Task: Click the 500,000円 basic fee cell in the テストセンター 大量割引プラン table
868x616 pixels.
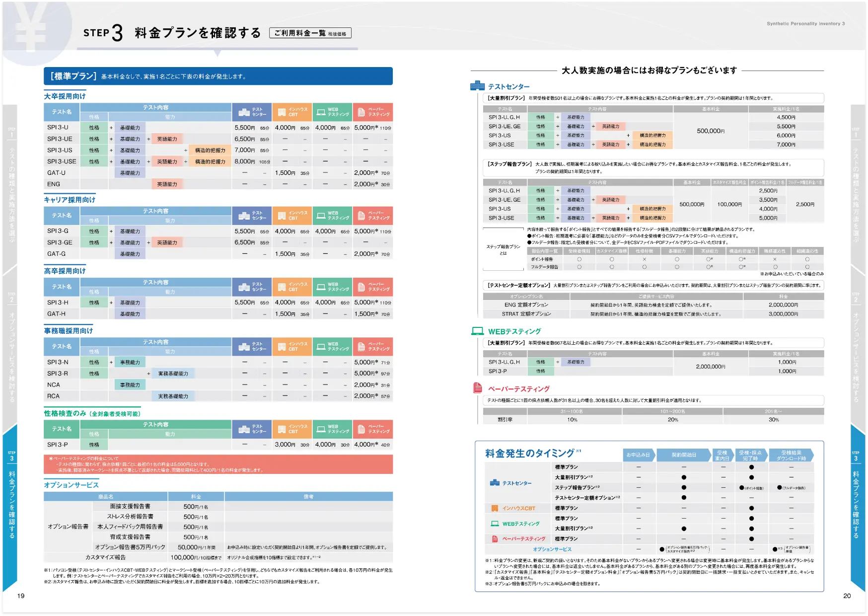Action: (711, 131)
